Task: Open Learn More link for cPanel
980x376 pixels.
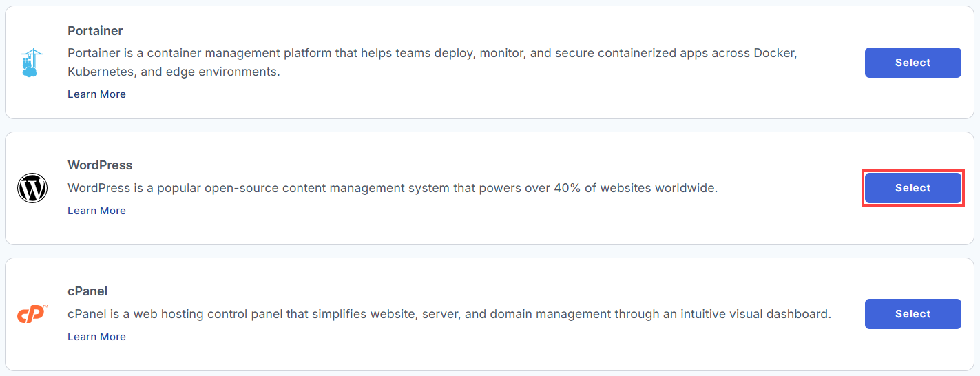Action: 96,337
